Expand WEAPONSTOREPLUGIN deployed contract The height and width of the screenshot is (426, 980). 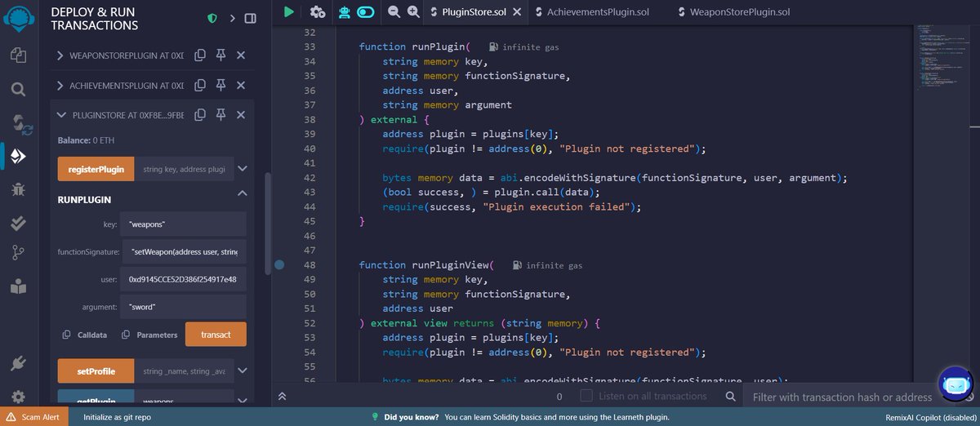pyautogui.click(x=61, y=55)
